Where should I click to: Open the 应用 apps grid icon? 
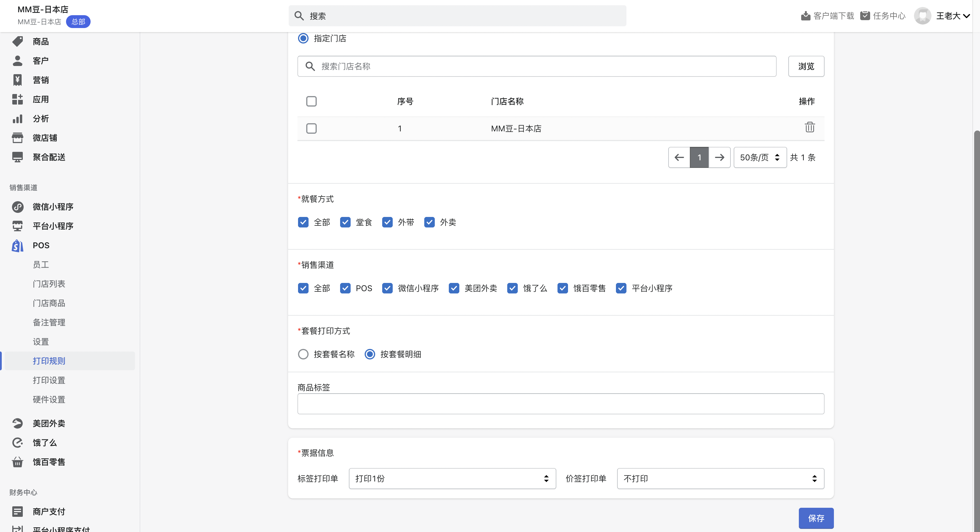pyautogui.click(x=18, y=99)
